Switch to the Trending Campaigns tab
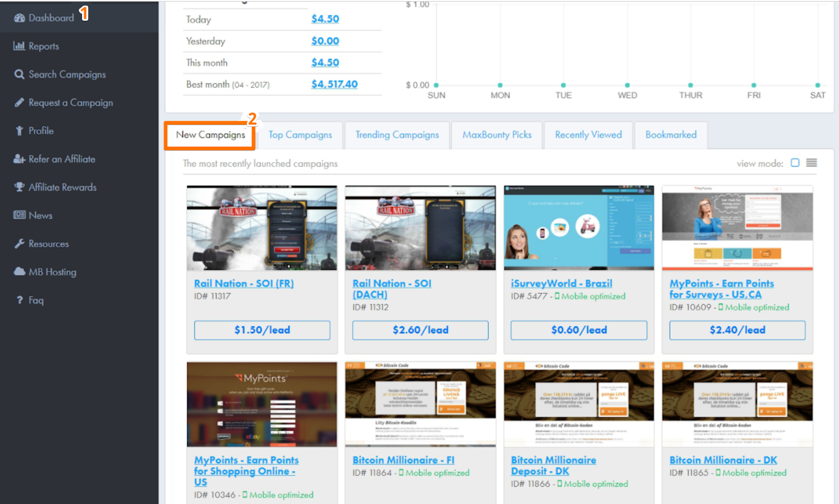839x504 pixels. tap(397, 135)
